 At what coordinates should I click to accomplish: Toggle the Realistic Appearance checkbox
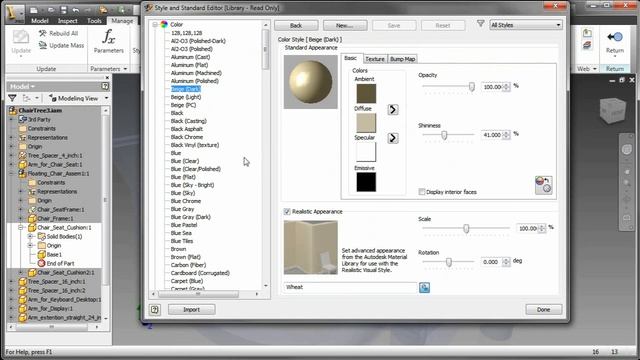point(287,211)
